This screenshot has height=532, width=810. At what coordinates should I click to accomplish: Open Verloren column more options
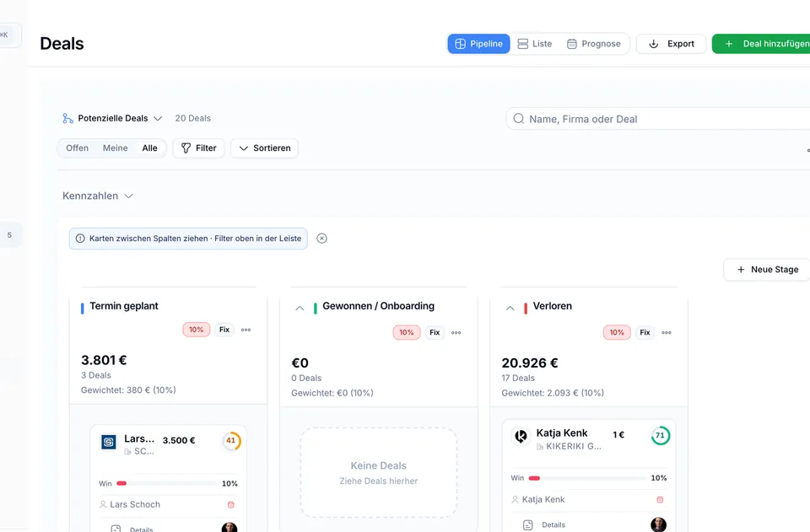667,333
